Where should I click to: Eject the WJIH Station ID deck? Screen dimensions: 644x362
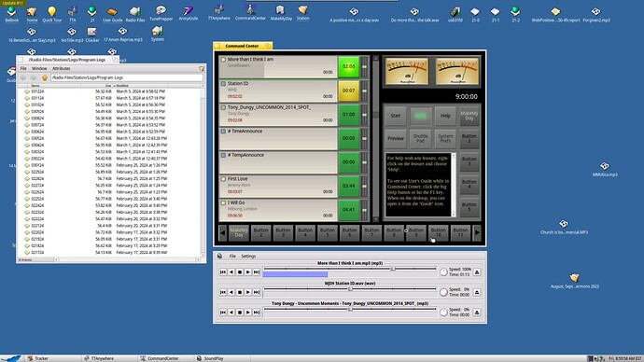(477, 292)
